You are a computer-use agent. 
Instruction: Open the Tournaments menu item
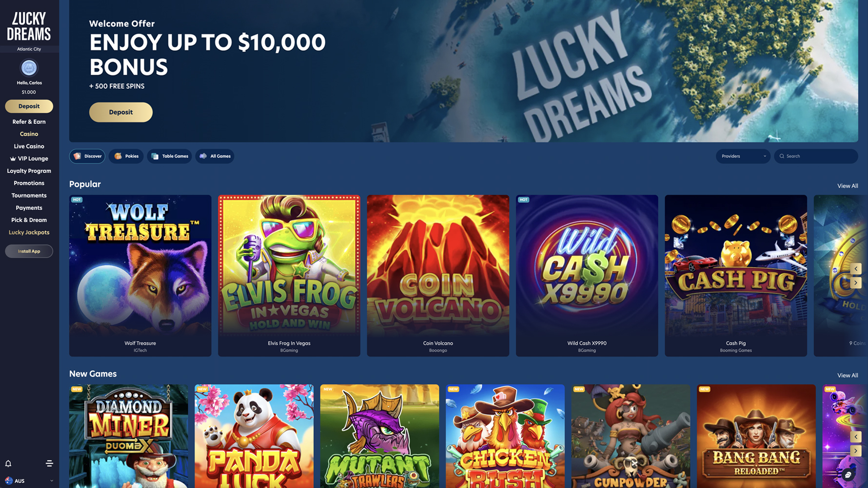point(29,196)
